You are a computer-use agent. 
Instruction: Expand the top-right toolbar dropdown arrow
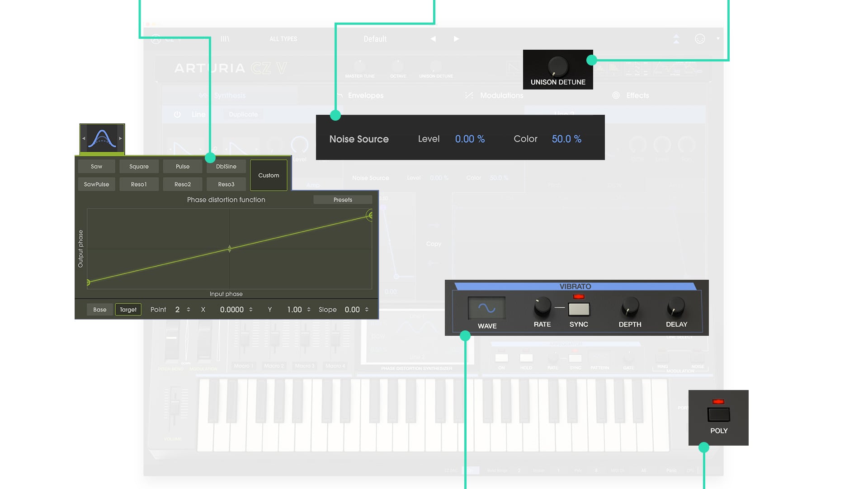(x=717, y=39)
